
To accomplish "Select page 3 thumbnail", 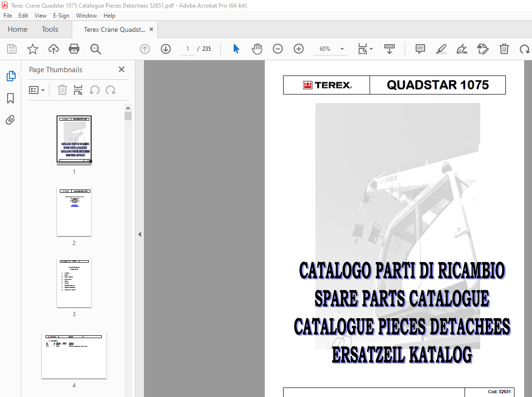I will pyautogui.click(x=74, y=283).
